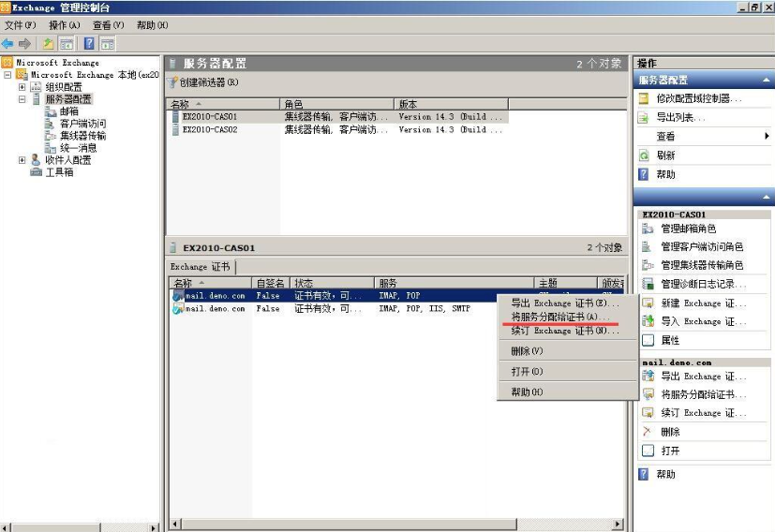Screen dimensions: 775x532
Task: Click the 导入 Exchange 证书 icon
Action: click(648, 321)
